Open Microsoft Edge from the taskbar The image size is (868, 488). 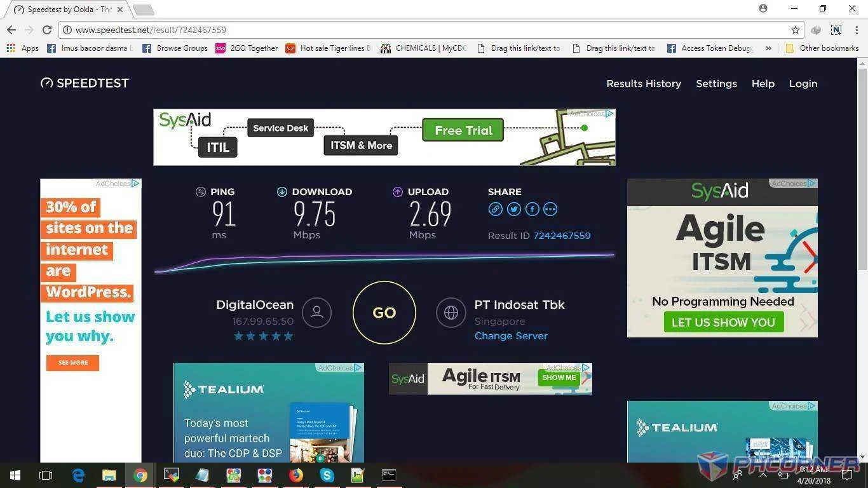(x=78, y=475)
